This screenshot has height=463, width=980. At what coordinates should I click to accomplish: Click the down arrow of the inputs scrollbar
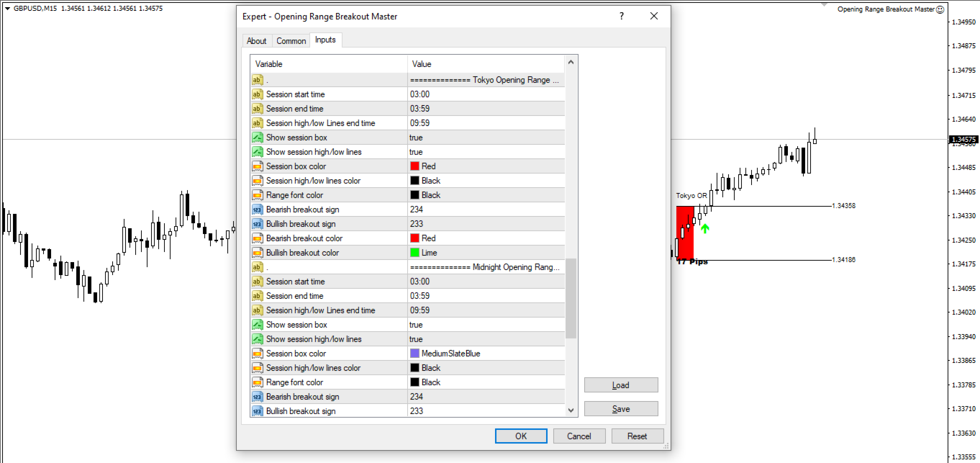(571, 410)
